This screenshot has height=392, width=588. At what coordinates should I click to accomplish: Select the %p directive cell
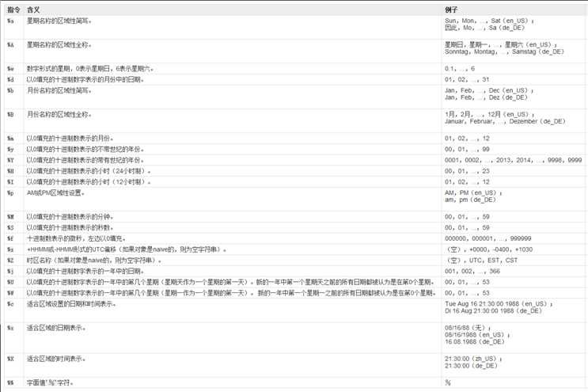(10, 192)
